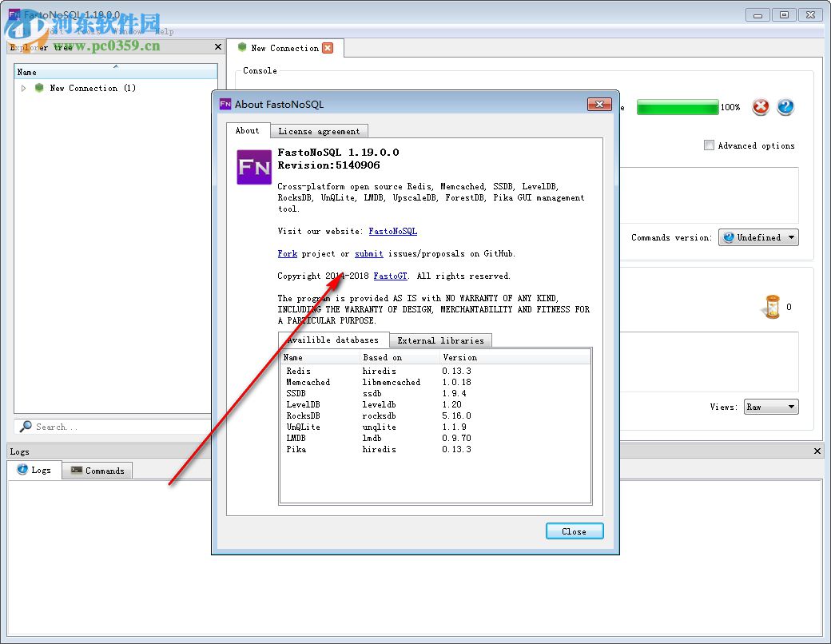Viewport: 831px width, 644px height.
Task: Click the Name column header in databases table
Action: pyautogui.click(x=320, y=357)
